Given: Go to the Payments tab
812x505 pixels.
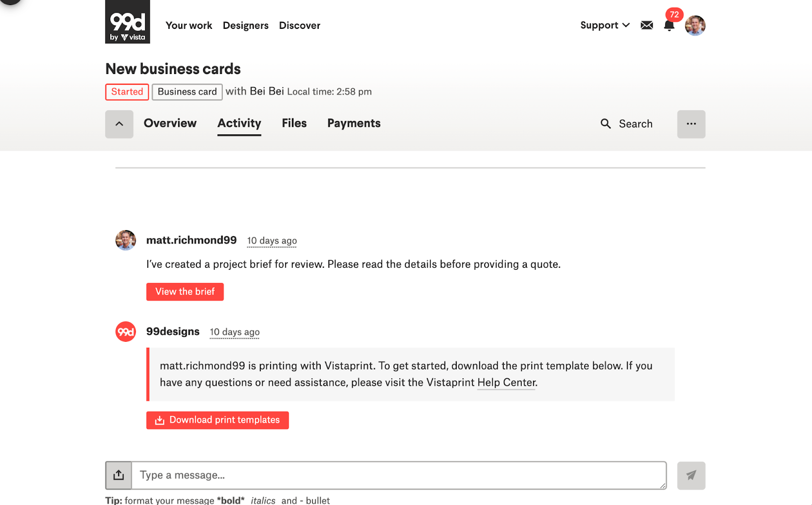Looking at the screenshot, I should pos(354,123).
